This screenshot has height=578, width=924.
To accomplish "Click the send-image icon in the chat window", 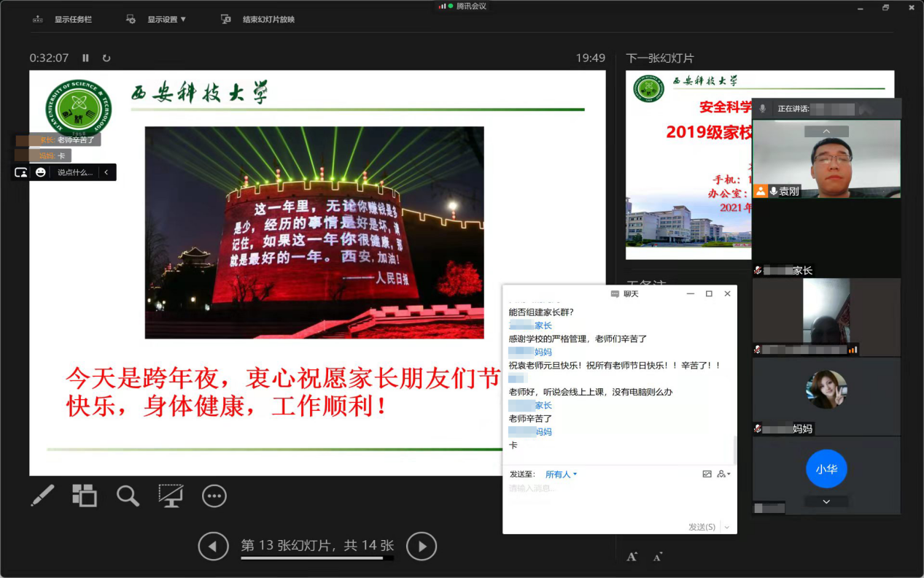I will point(707,474).
